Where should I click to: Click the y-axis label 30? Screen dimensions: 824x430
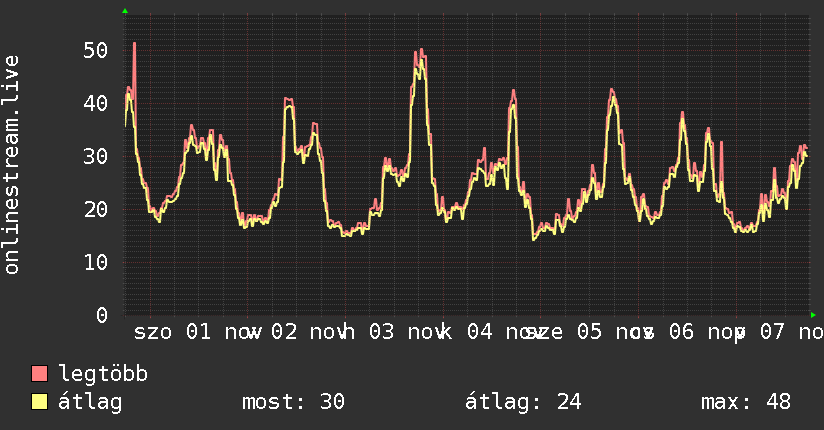click(x=96, y=156)
